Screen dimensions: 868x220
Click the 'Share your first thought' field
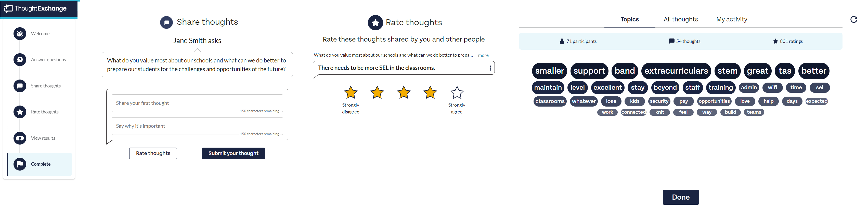tap(197, 103)
